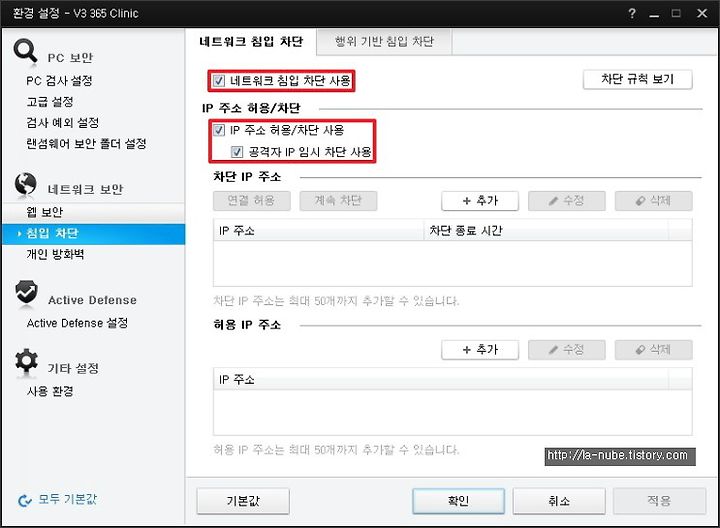Image resolution: width=720 pixels, height=528 pixels.
Task: Open Active Defense 설정 item
Action: click(77, 323)
